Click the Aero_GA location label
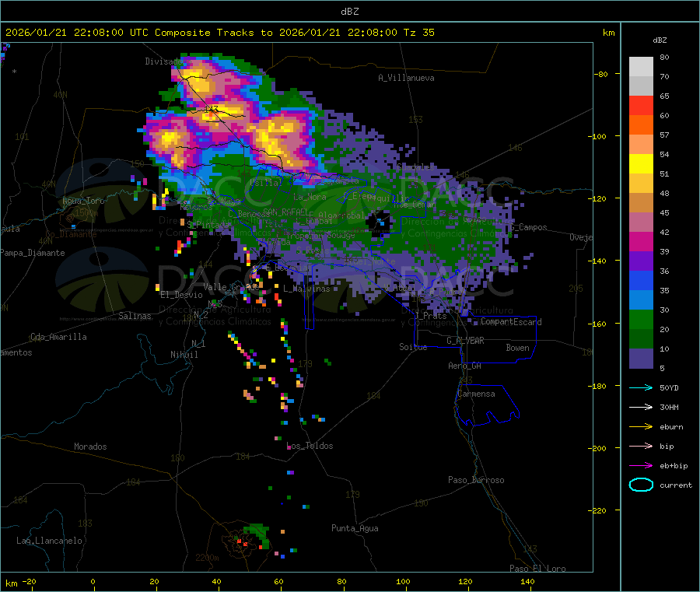This screenshot has height=592, width=700. click(x=465, y=366)
